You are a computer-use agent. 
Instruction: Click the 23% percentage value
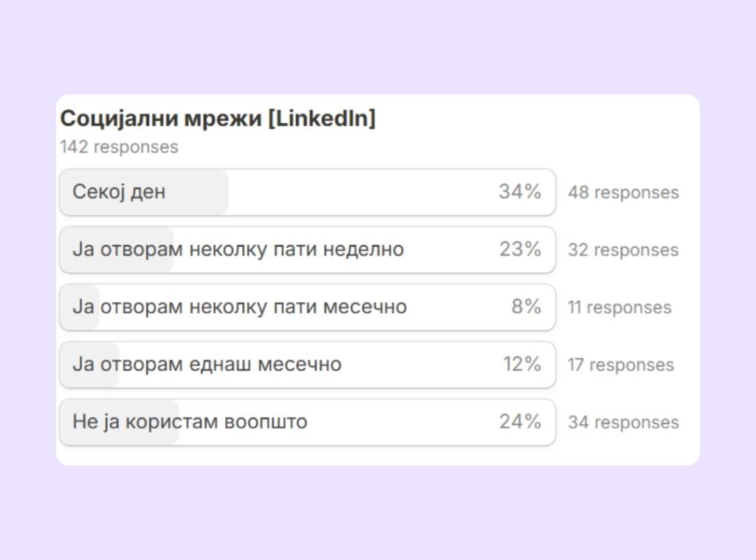520,249
